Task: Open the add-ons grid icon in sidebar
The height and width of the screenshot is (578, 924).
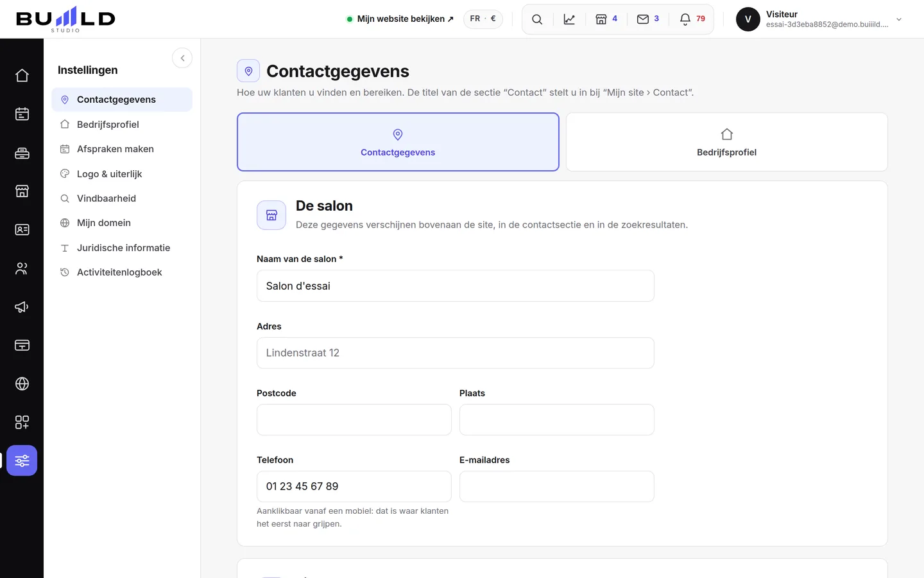Action: [x=22, y=423]
